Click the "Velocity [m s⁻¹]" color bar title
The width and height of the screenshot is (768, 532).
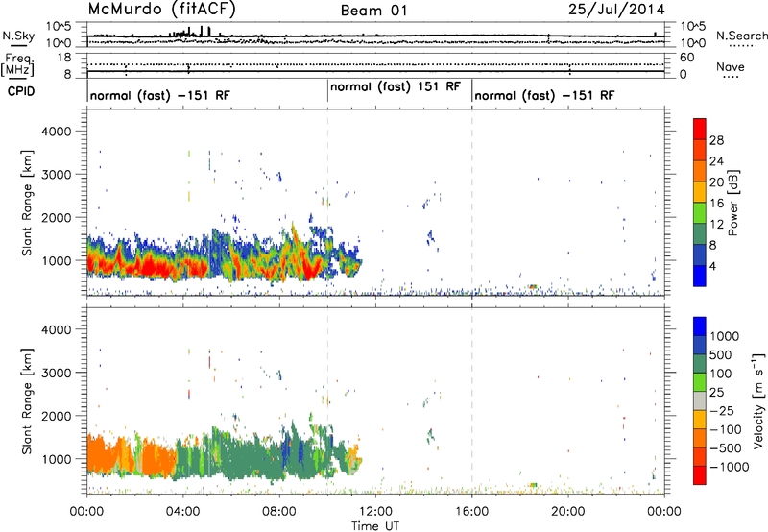[758, 400]
